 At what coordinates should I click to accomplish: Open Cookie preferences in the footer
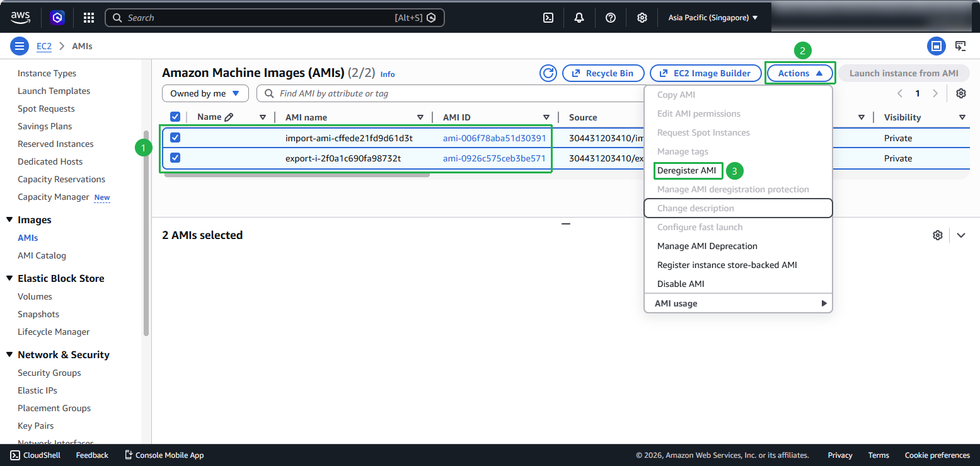[937, 455]
